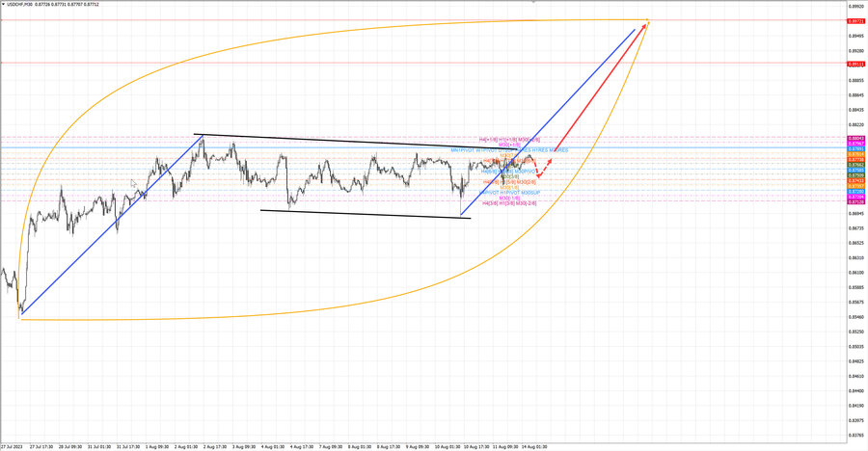
Task: Select the upper black channel trendline
Action: [354, 142]
